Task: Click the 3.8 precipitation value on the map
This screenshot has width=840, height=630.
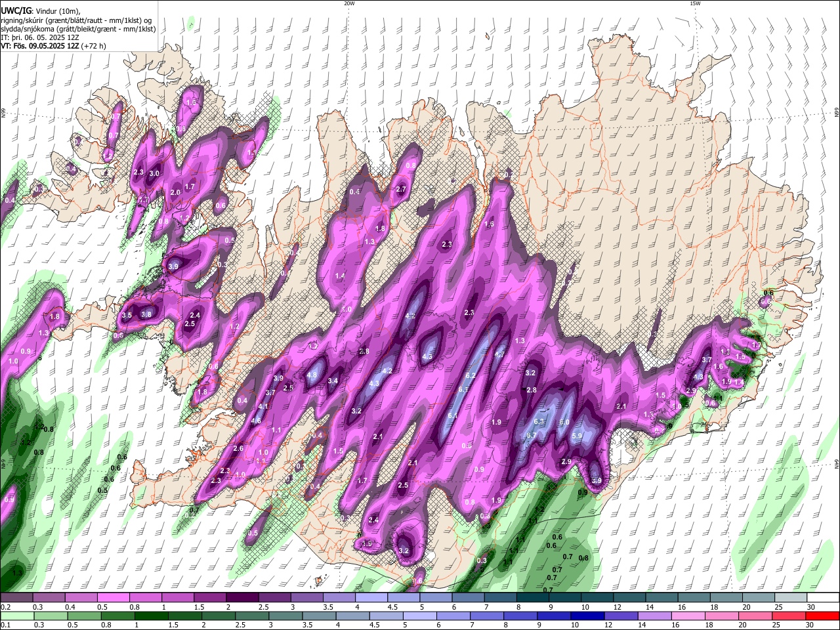Action: [146, 314]
